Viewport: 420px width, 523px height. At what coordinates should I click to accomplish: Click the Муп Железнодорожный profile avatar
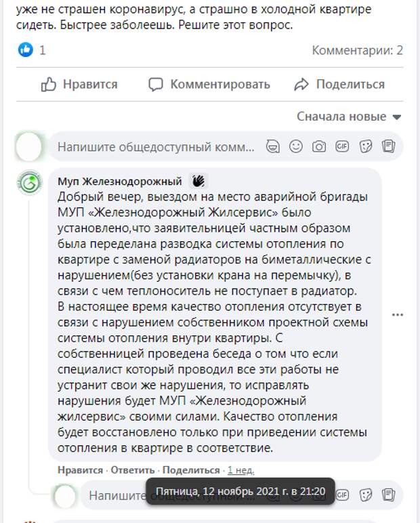coord(29,182)
